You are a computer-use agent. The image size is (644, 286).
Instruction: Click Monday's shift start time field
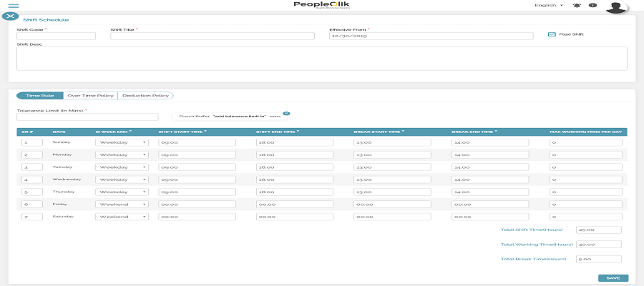[197, 154]
